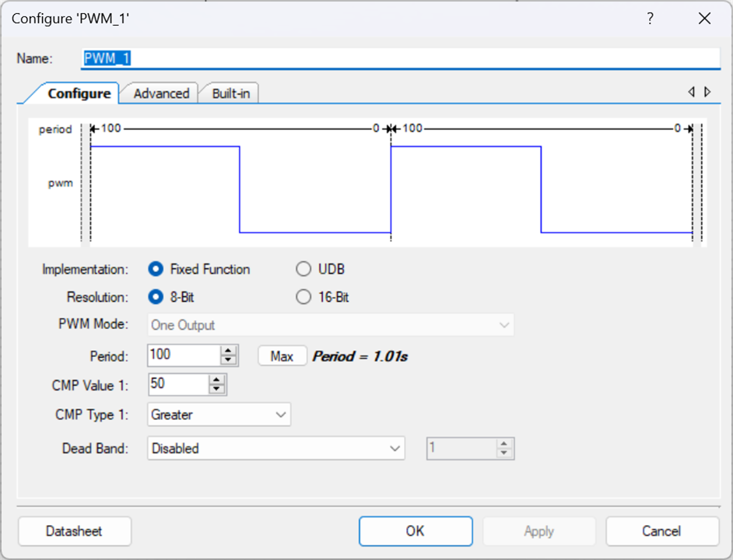Increase Period value with up arrow

click(228, 351)
